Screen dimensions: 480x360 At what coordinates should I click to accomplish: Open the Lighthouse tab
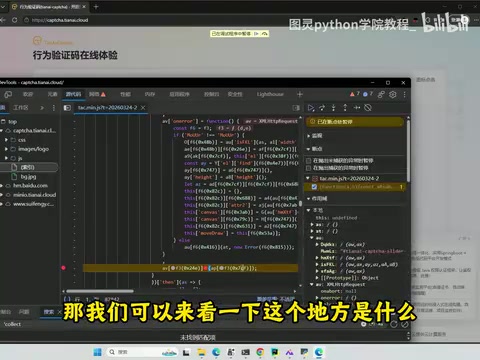tap(270, 94)
